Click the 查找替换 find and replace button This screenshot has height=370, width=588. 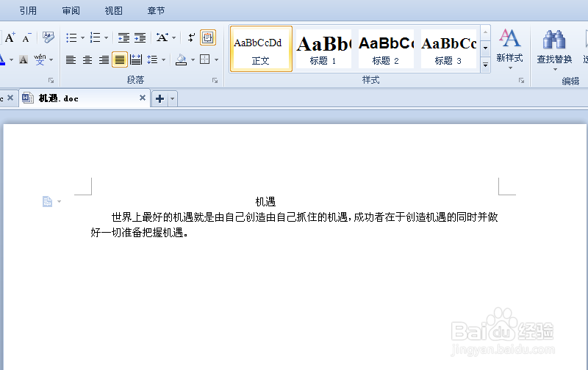coord(554,50)
